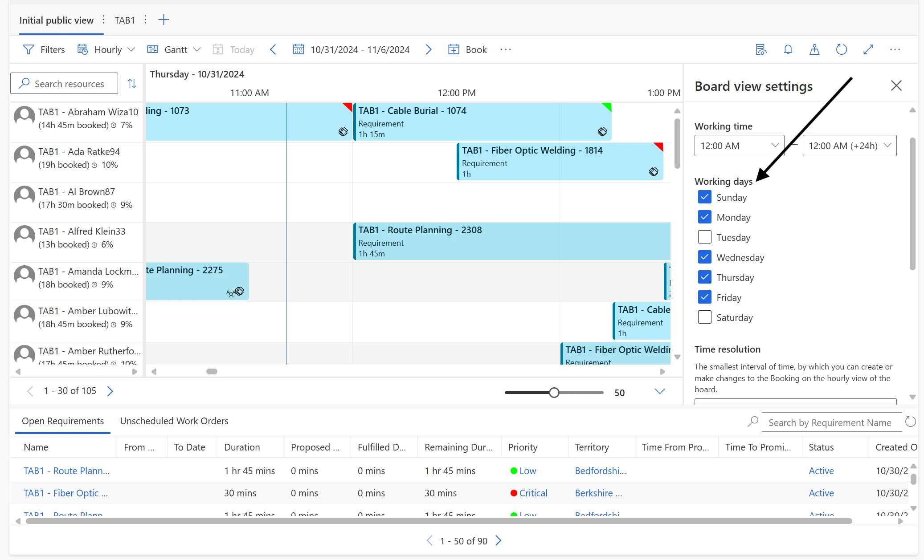This screenshot has width=924, height=560.
Task: Add a new board tab with plus
Action: (x=164, y=20)
